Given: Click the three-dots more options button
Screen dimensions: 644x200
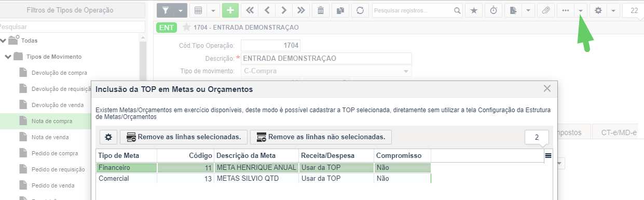Looking at the screenshot, I should (565, 10).
